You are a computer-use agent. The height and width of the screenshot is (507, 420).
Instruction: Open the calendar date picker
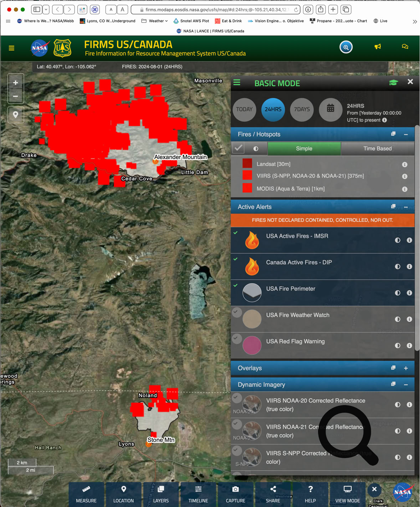(x=330, y=109)
